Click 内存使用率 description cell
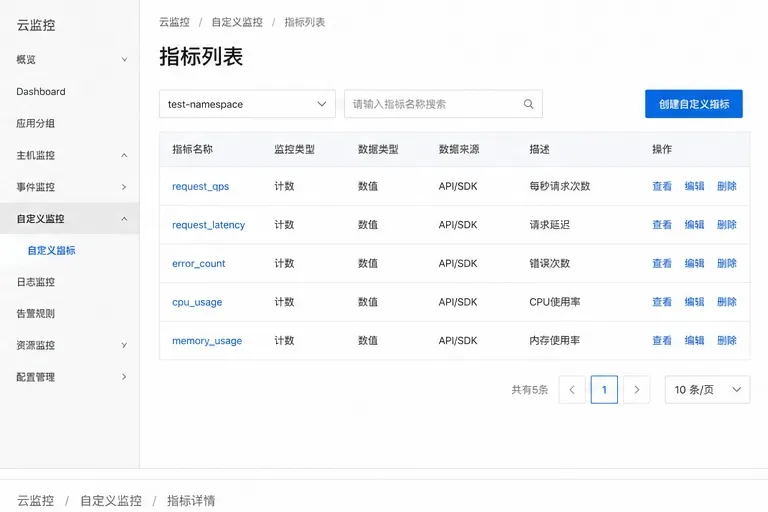The height and width of the screenshot is (512, 768). (555, 341)
